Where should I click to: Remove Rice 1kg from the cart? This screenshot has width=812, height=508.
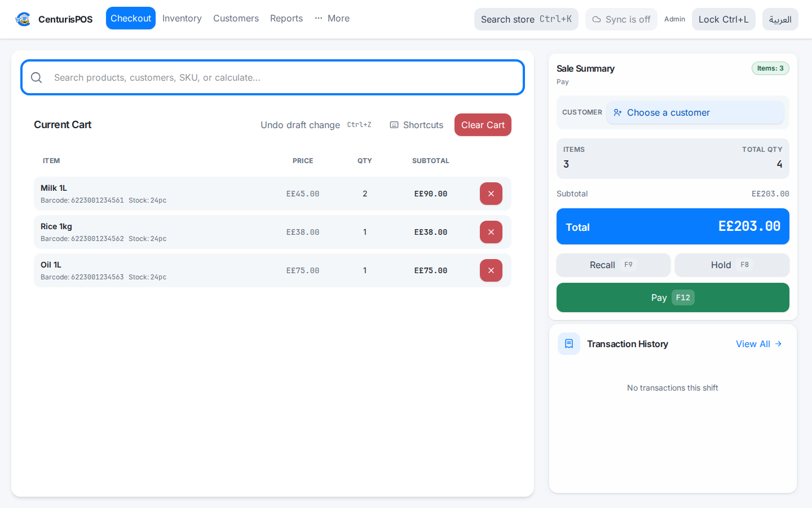point(491,232)
